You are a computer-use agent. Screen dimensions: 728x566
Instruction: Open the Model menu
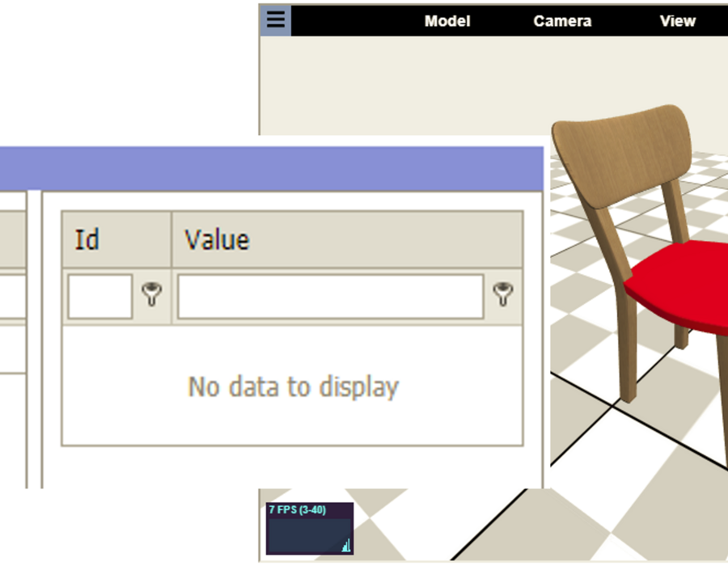tap(447, 21)
